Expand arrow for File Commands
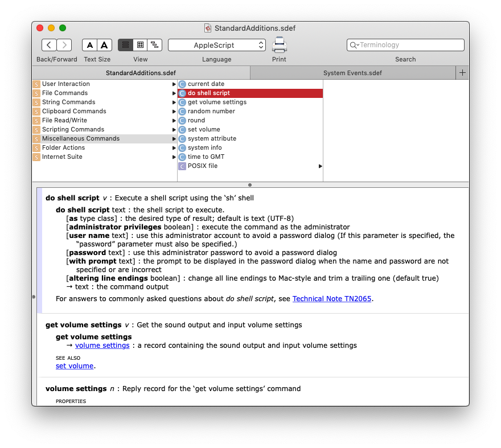 [174, 93]
